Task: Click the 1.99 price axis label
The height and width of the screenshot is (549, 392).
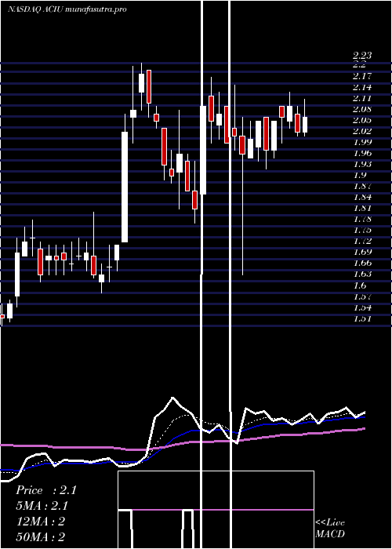Action: (x=362, y=142)
